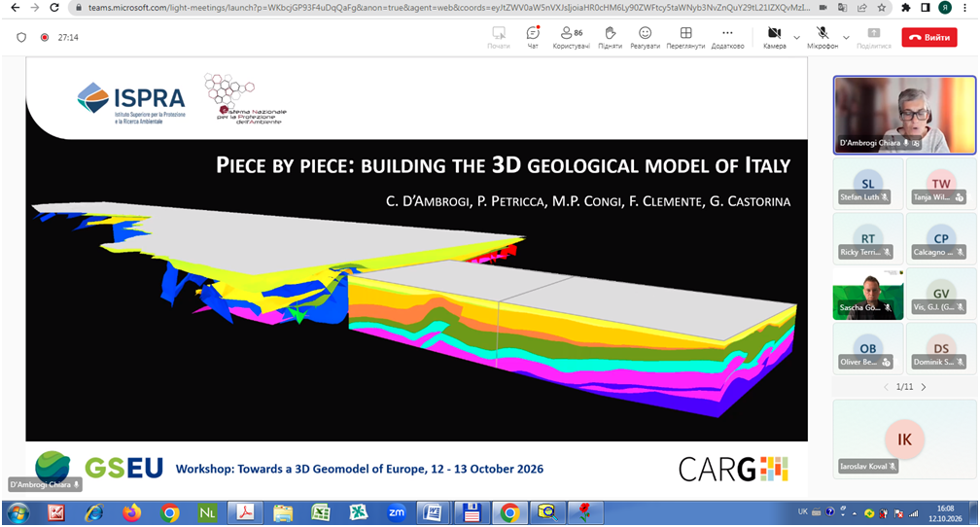Click the D'Ambrogi Chiara presenter label
Image resolution: width=980 pixels, height=527 pixels.
pyautogui.click(x=45, y=484)
